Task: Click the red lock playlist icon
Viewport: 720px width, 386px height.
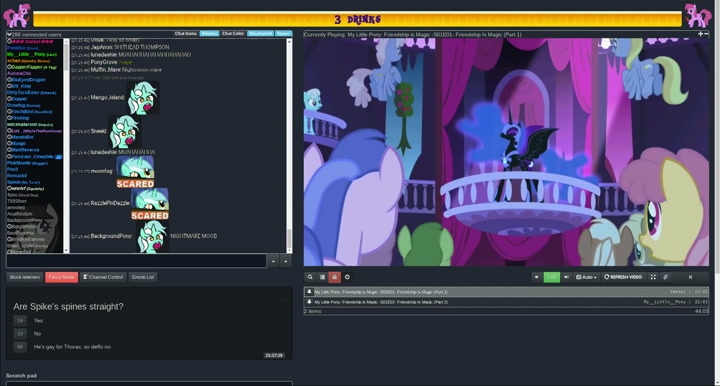Action: click(334, 277)
